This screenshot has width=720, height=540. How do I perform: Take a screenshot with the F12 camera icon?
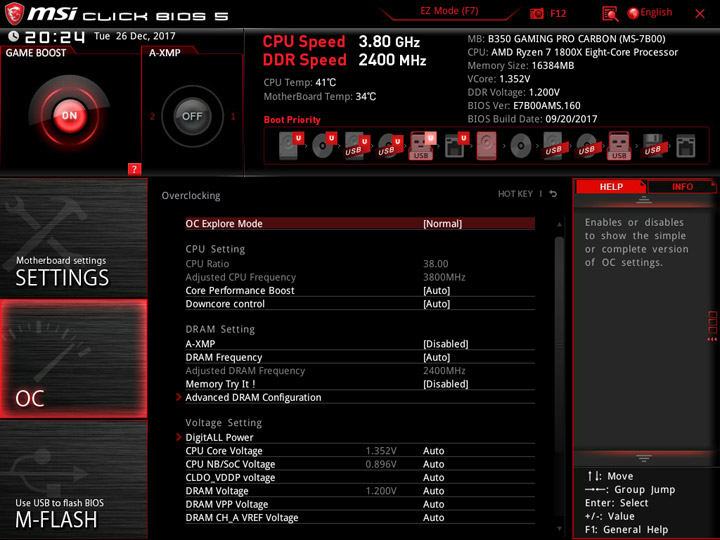click(536, 14)
